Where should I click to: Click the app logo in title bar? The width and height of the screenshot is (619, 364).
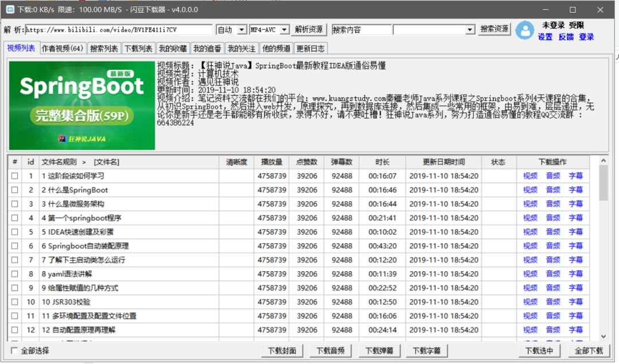click(x=10, y=10)
